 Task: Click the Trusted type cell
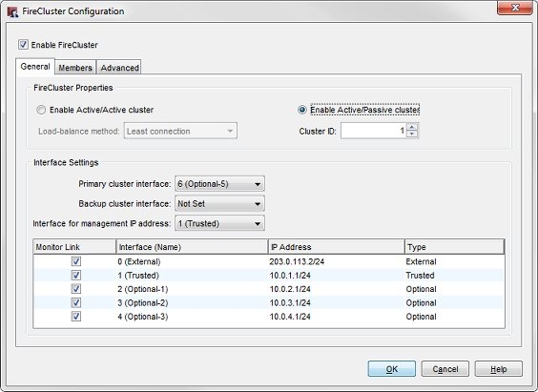[420, 275]
